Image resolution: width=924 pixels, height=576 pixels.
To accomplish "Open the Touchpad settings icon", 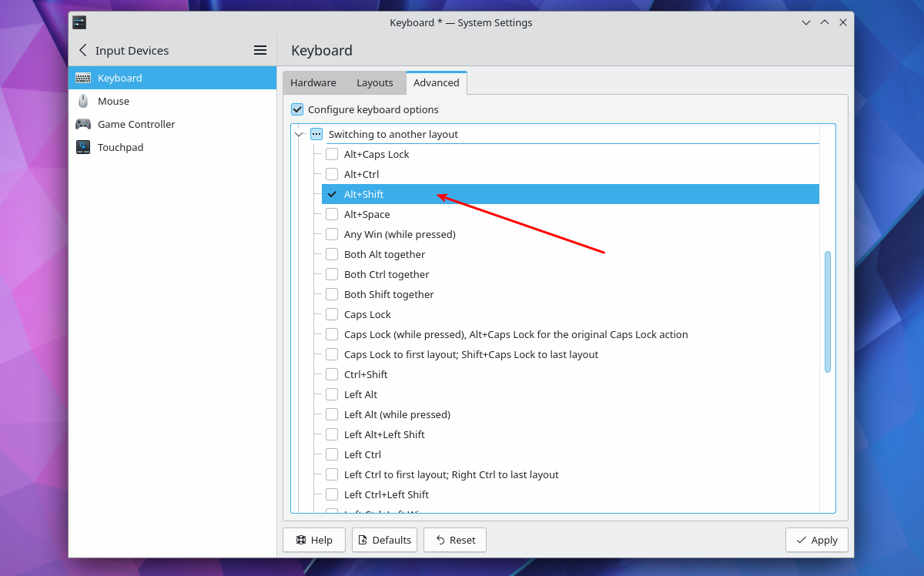I will 83,147.
